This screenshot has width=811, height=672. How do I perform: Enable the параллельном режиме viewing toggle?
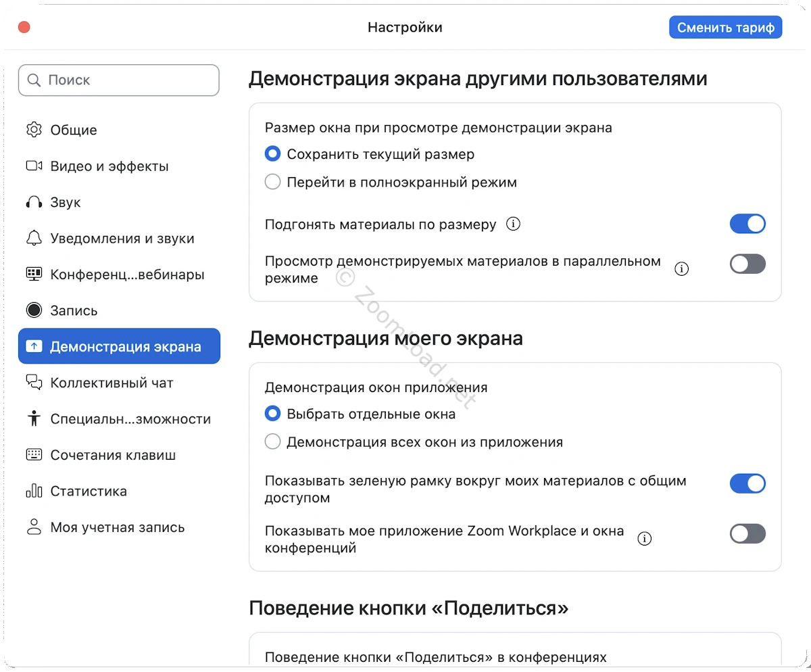pos(747,264)
